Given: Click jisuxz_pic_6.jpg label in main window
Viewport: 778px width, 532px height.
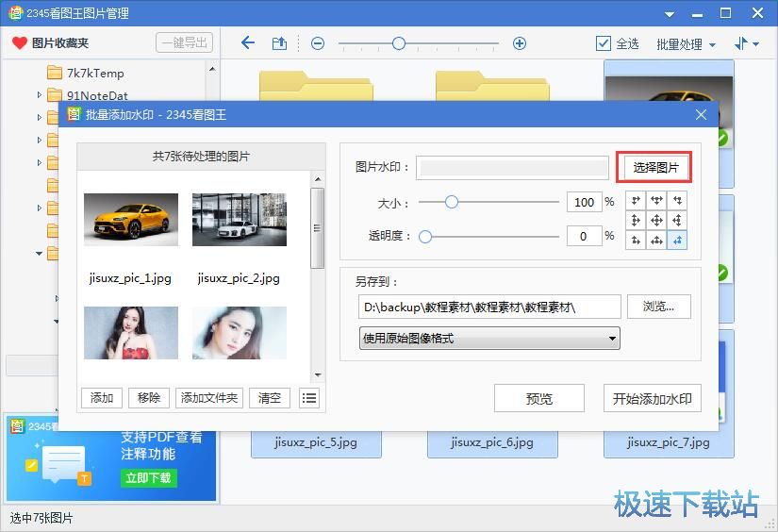Looking at the screenshot, I should point(492,442).
